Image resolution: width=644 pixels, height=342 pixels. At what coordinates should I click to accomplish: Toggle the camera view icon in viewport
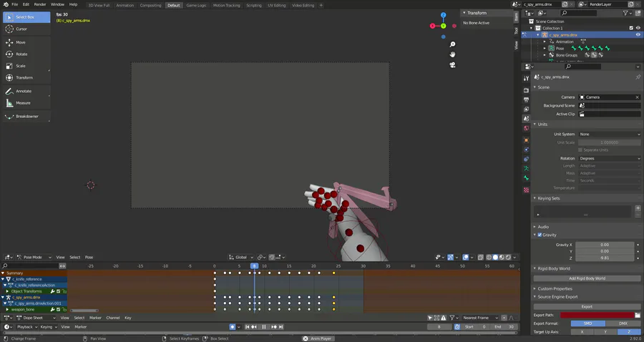tap(452, 65)
